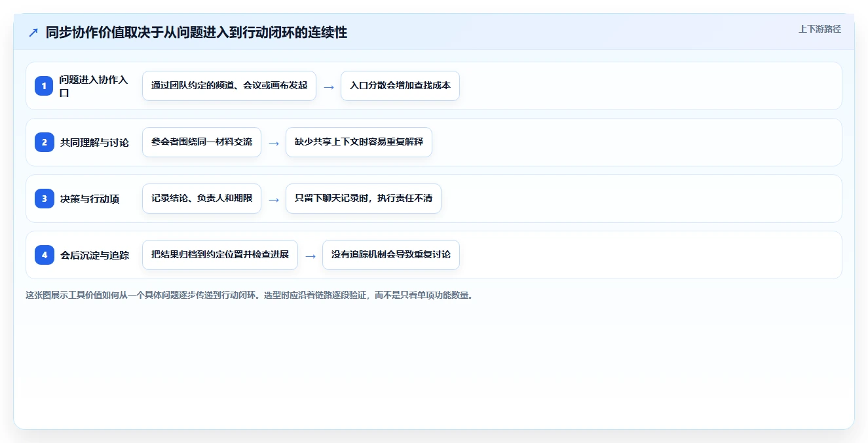This screenshot has width=868, height=443.
Task: Click the footer caption starting 这张图展示工具价值
Action: click(250, 295)
